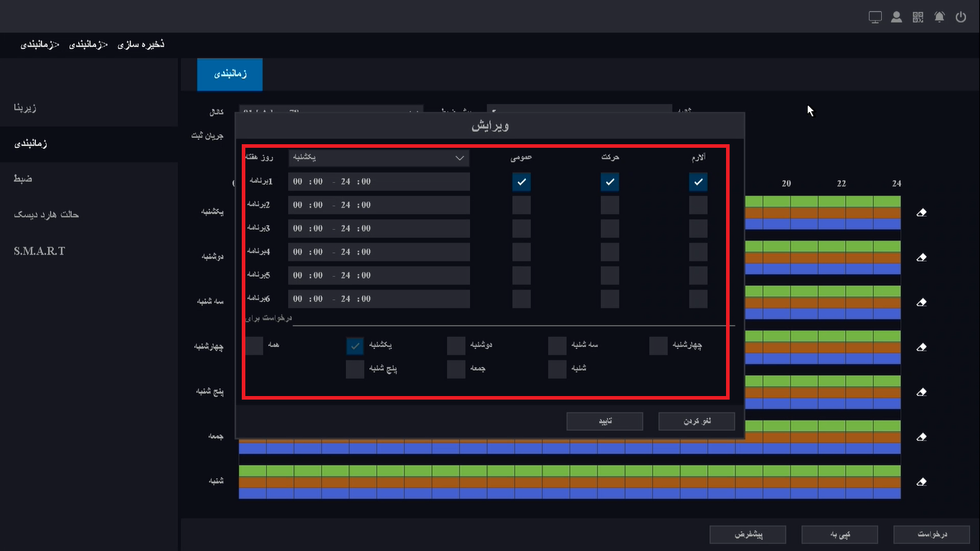
Task: Open the user account icon in top bar
Action: [897, 17]
